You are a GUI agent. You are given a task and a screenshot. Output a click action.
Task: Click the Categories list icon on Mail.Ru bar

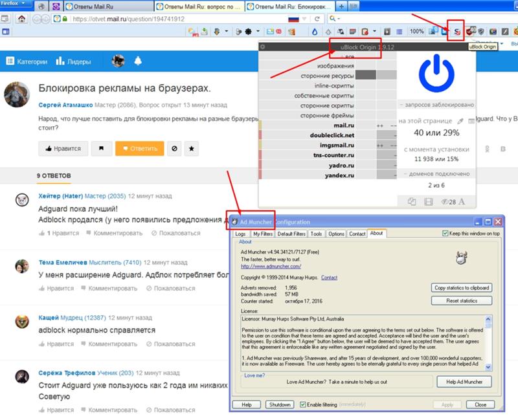click(x=10, y=61)
